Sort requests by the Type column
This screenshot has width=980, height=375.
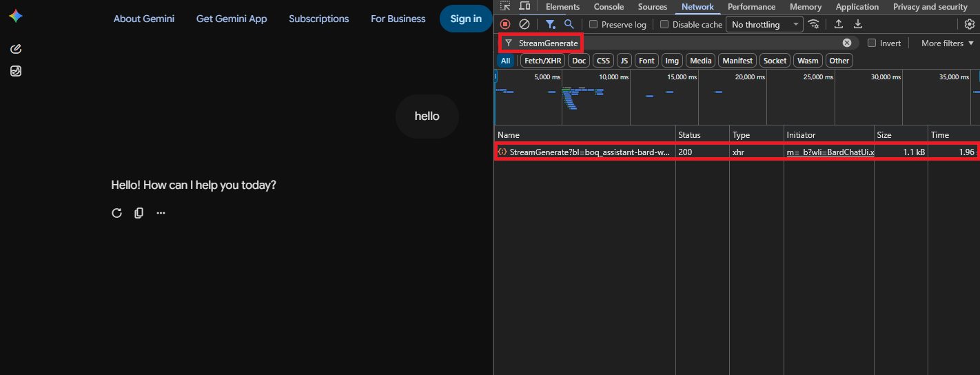(x=757, y=135)
